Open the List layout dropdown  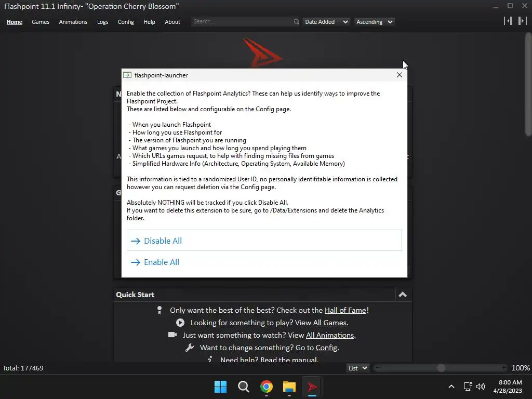click(x=357, y=368)
